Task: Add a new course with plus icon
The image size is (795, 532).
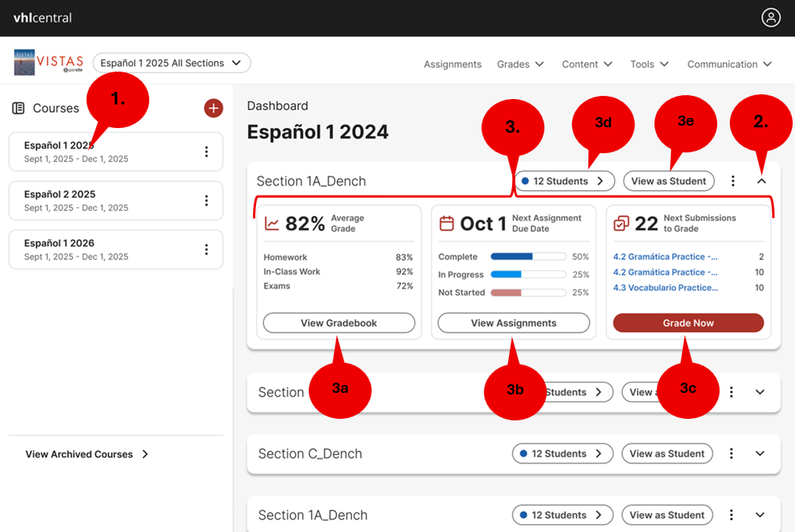Action: point(214,108)
